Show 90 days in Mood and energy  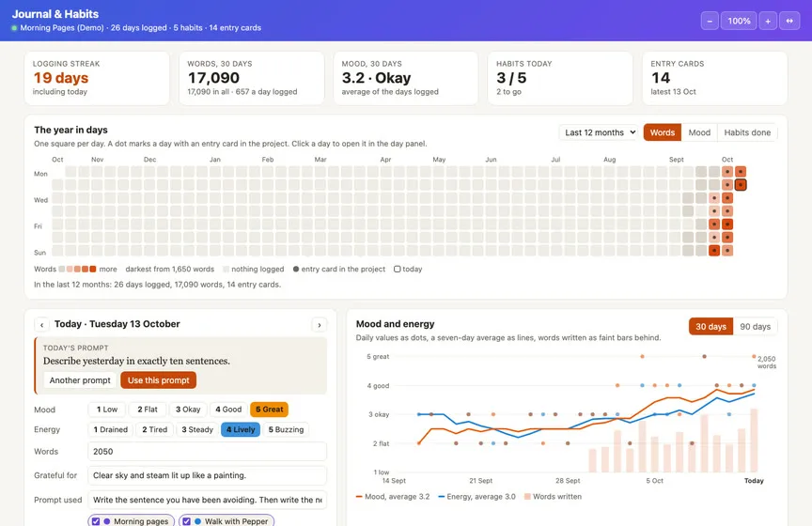755,327
